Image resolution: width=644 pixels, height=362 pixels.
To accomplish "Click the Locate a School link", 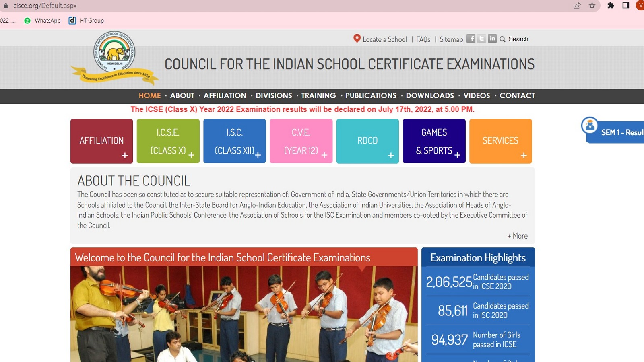I will point(384,39).
